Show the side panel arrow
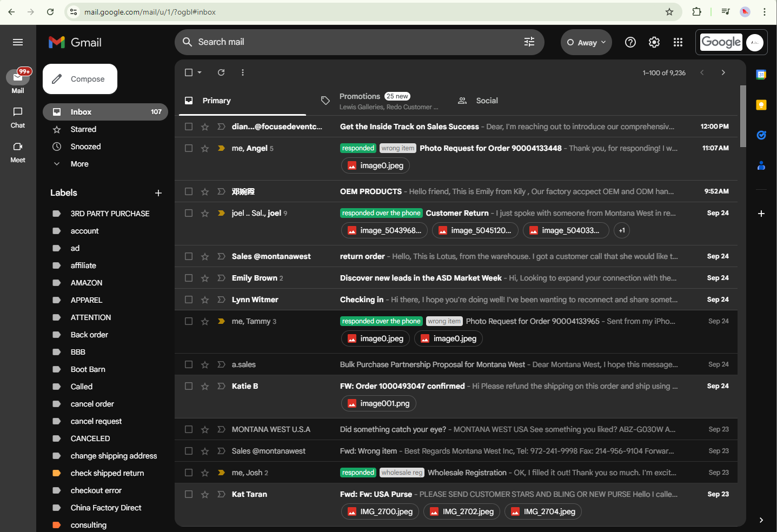 pyautogui.click(x=761, y=520)
